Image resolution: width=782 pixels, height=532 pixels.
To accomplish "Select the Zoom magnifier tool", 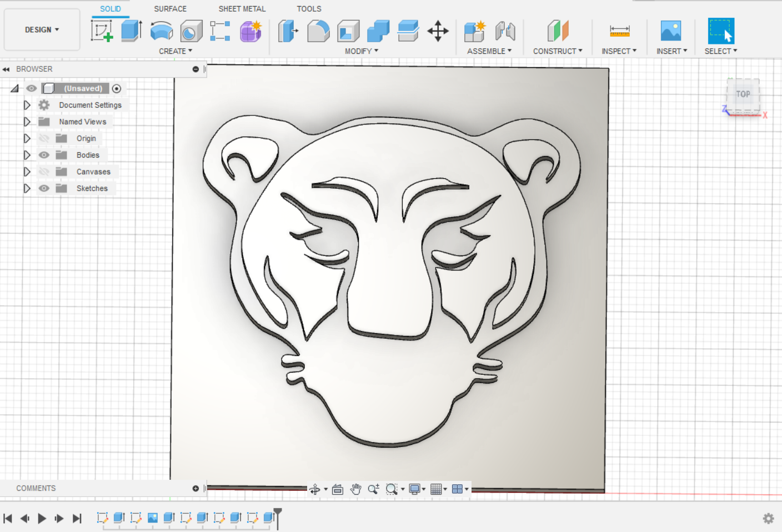I will pos(374,489).
